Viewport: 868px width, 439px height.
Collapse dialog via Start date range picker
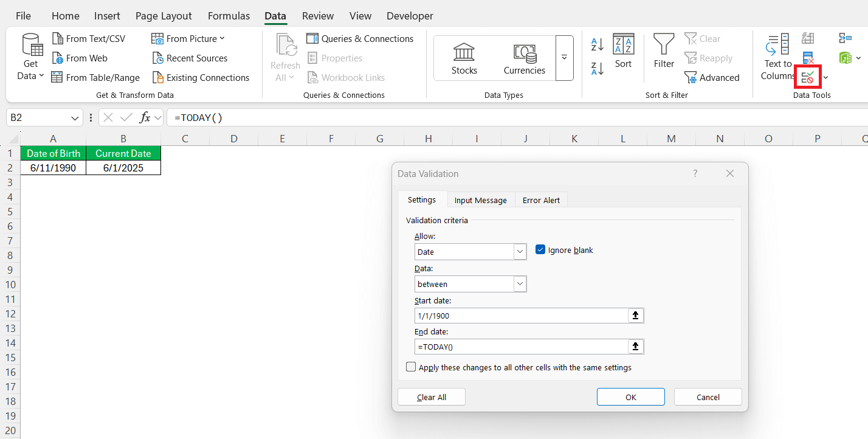point(636,316)
